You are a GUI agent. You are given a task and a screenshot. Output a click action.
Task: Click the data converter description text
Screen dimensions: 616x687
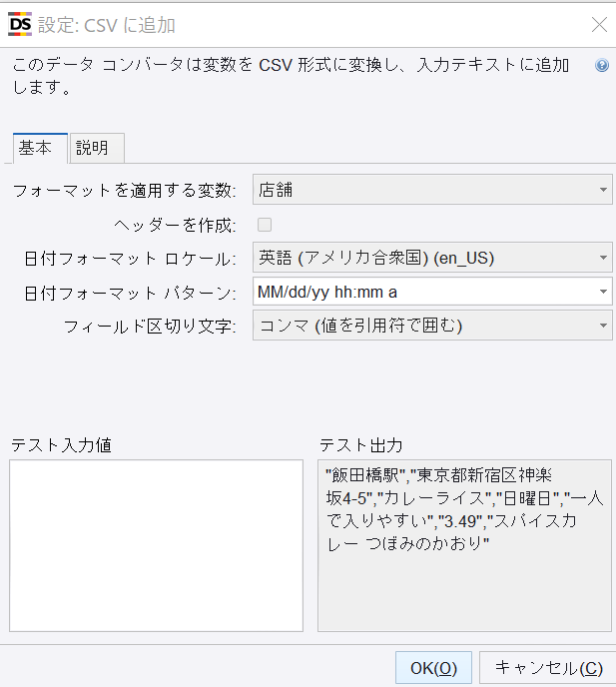[x=291, y=76]
